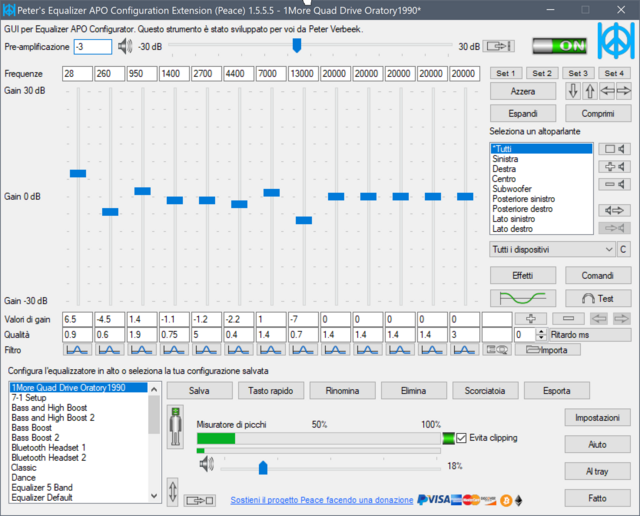The width and height of the screenshot is (640, 516).
Task: Increase the Ritardo ms stepper value
Action: 541,332
